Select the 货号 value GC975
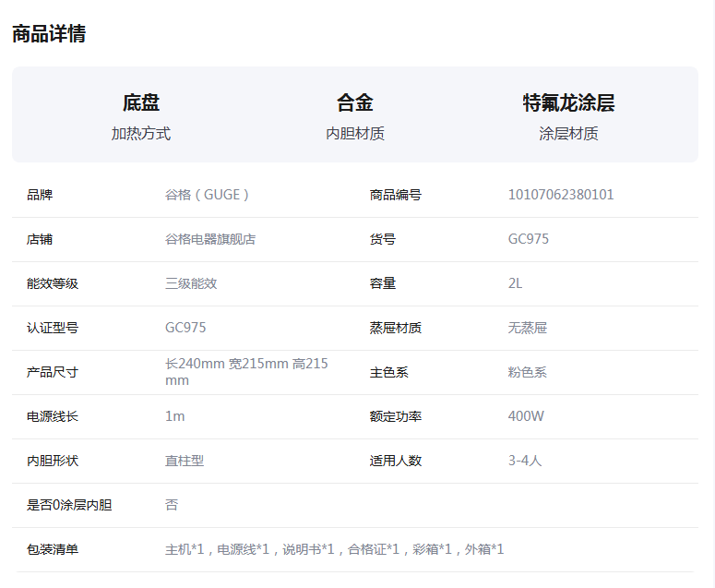The height and width of the screenshot is (588, 715). click(x=529, y=239)
